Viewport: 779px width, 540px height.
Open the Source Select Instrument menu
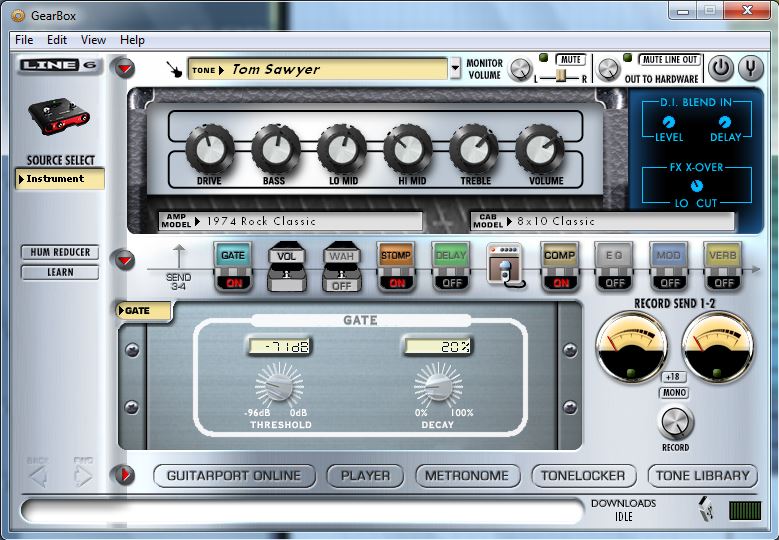[x=60, y=179]
